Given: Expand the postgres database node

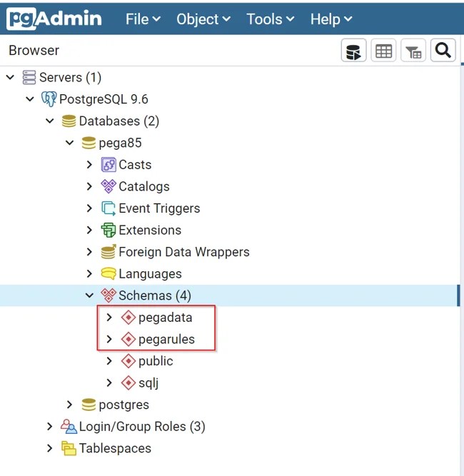Looking at the screenshot, I should click(69, 405).
